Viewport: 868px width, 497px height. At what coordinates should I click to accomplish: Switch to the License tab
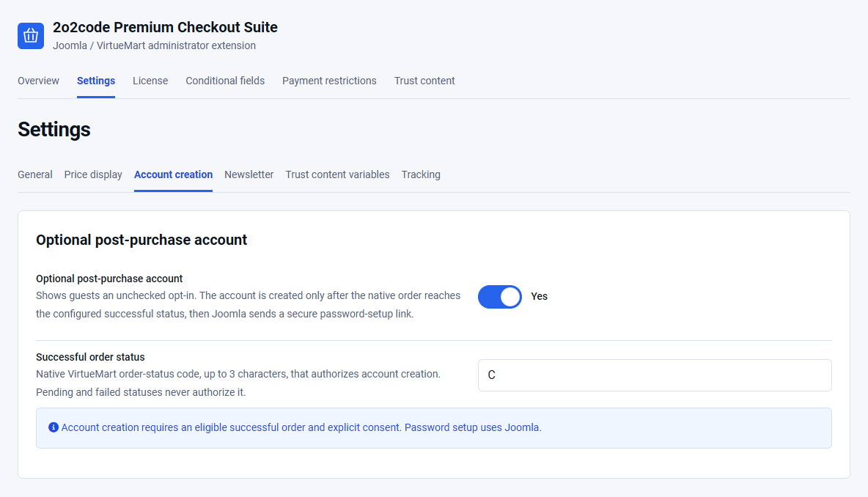click(x=150, y=81)
